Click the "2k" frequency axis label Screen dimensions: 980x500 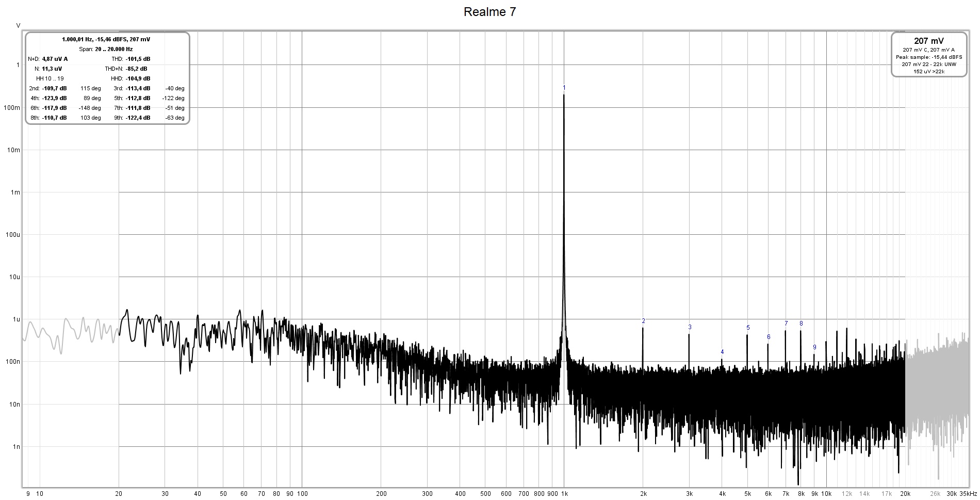tap(643, 494)
